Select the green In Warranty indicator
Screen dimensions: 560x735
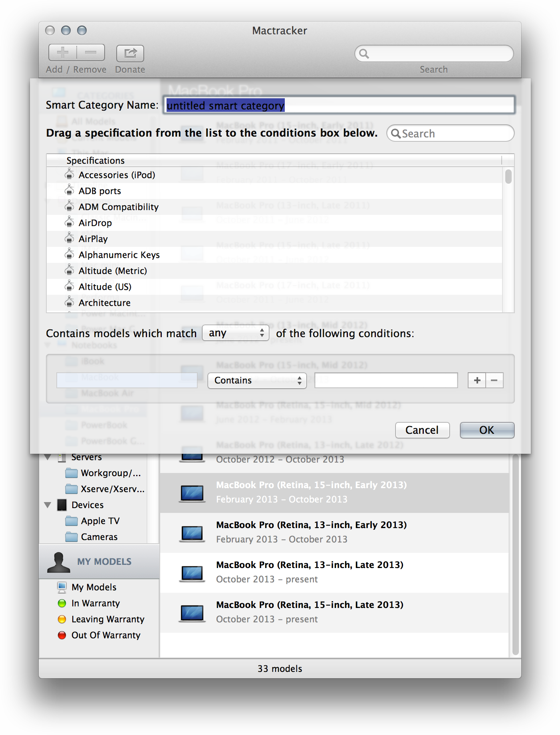click(62, 603)
